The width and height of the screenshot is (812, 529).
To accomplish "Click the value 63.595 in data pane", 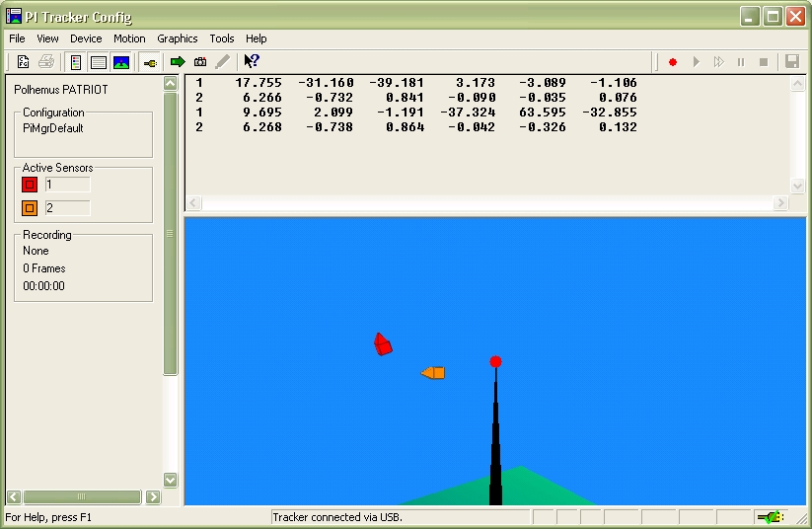I will [x=543, y=113].
